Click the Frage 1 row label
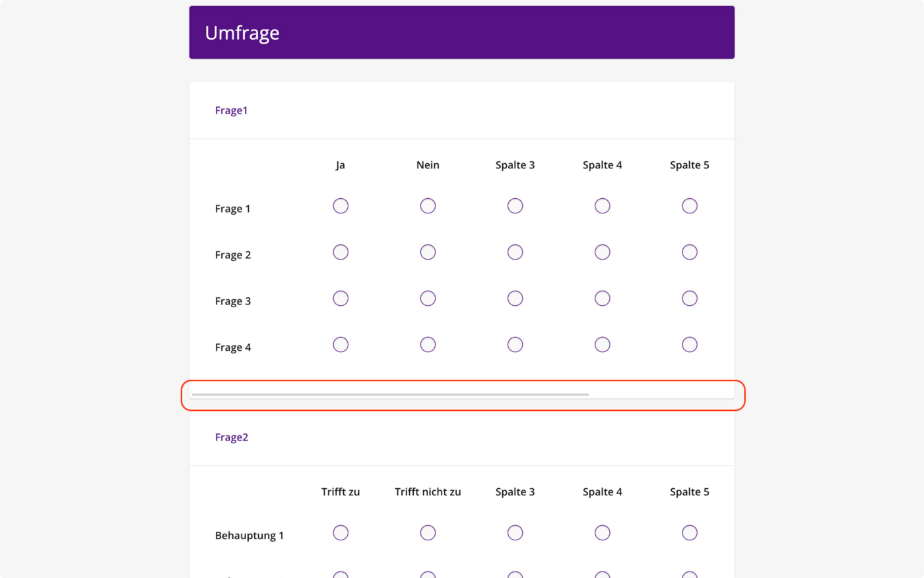 [232, 209]
